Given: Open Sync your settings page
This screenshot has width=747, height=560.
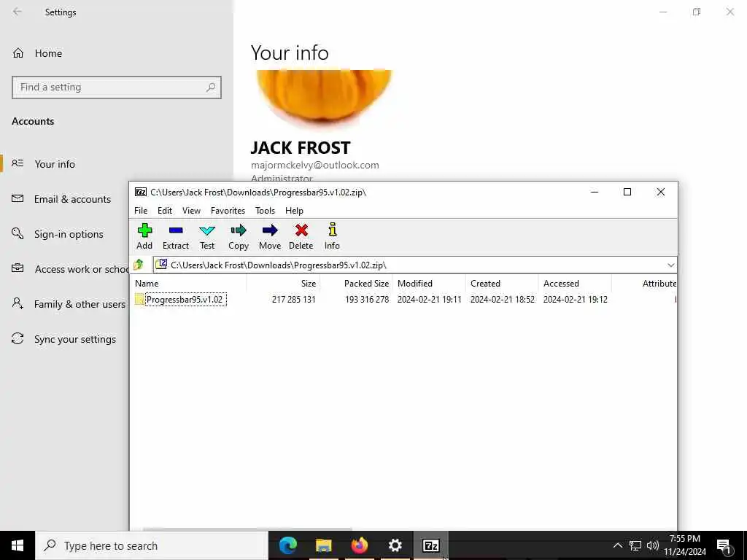Looking at the screenshot, I should coord(64,339).
